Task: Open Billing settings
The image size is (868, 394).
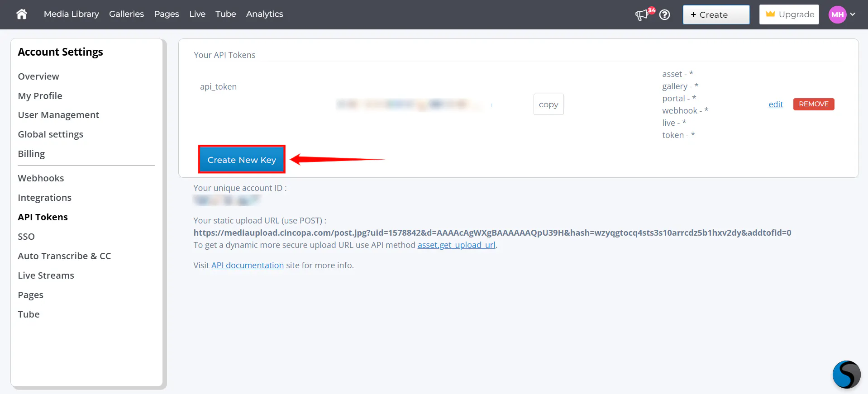Action: pos(31,154)
